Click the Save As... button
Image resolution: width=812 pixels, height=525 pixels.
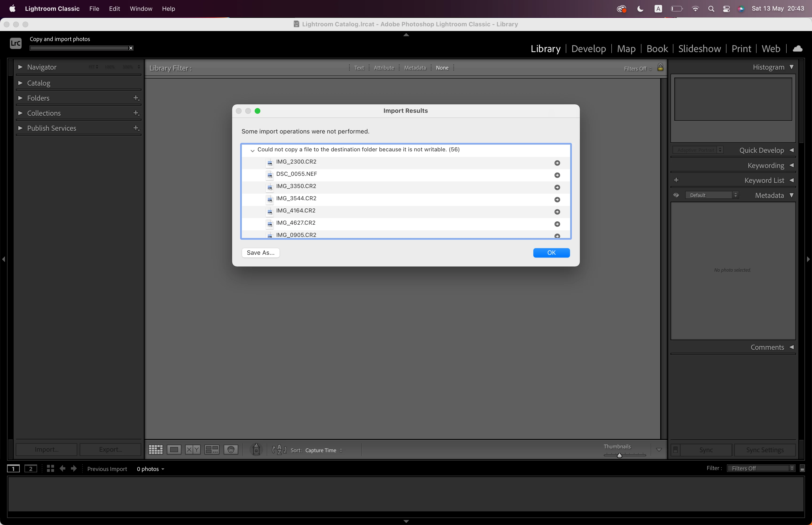click(261, 253)
